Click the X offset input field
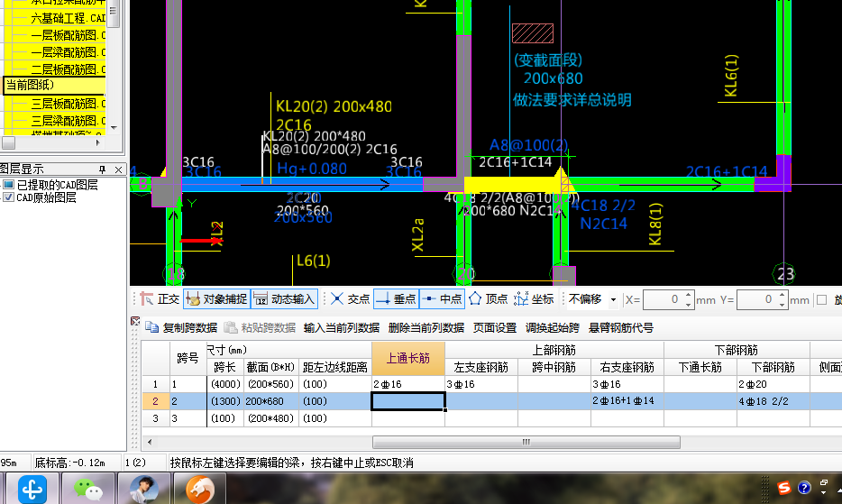The width and height of the screenshot is (842, 504). (x=663, y=300)
